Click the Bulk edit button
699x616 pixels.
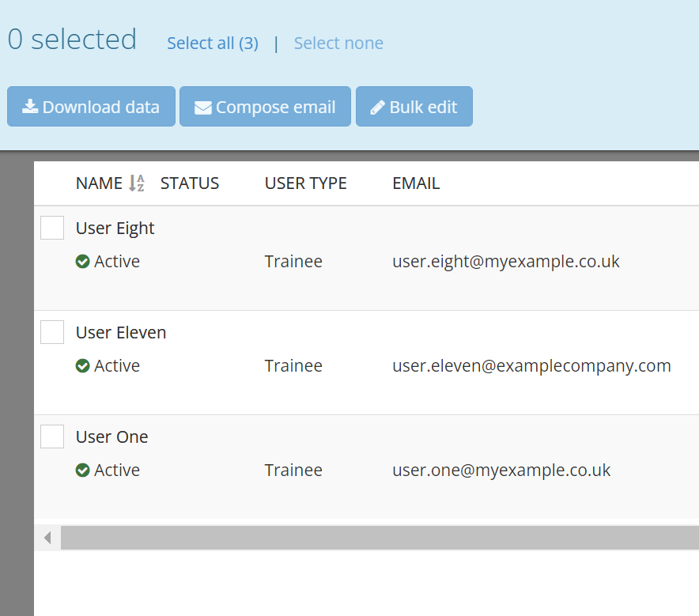point(414,107)
